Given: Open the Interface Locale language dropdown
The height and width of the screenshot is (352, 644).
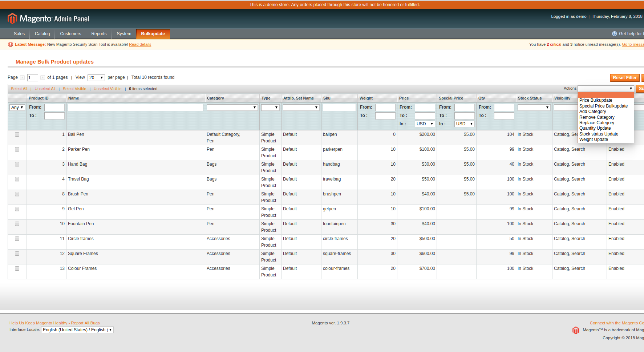Looking at the screenshot, I should coord(77,330).
